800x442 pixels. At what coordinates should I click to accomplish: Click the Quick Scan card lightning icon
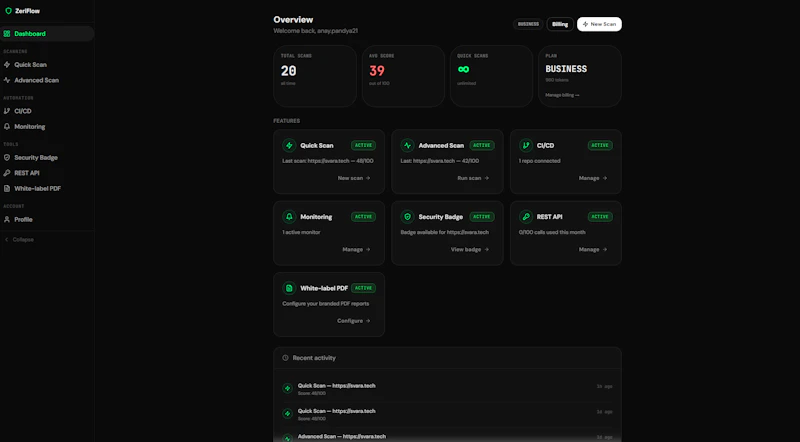pyautogui.click(x=289, y=145)
